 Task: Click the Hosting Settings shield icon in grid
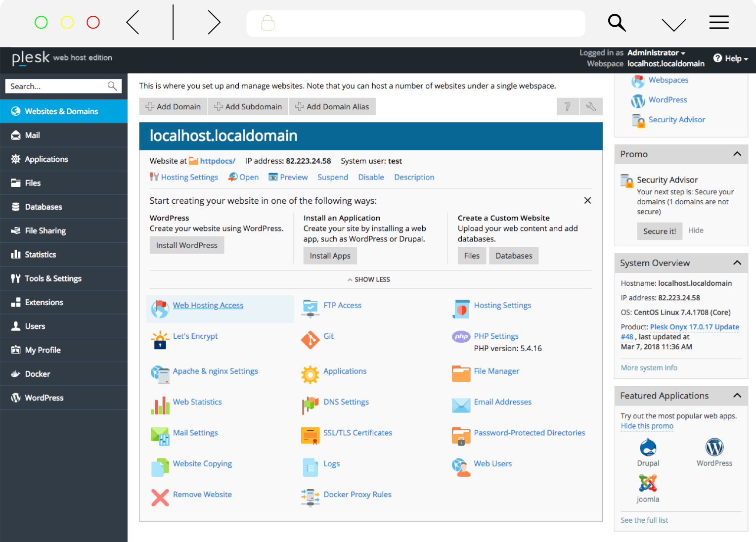pyautogui.click(x=461, y=309)
